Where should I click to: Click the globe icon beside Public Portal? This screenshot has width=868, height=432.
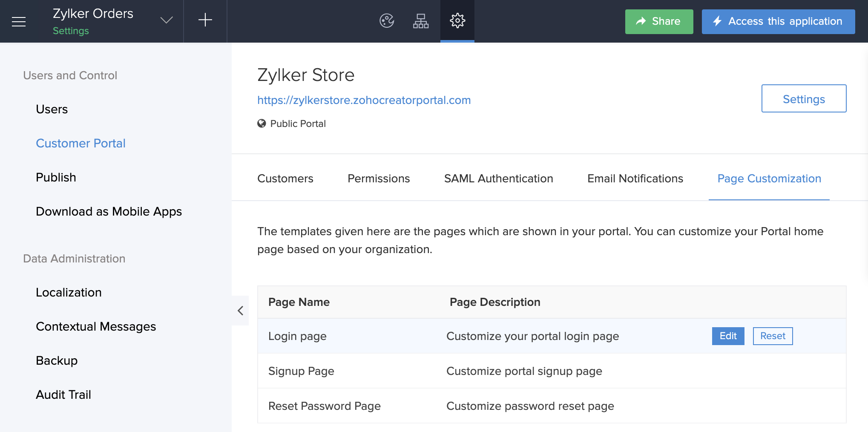pos(262,124)
